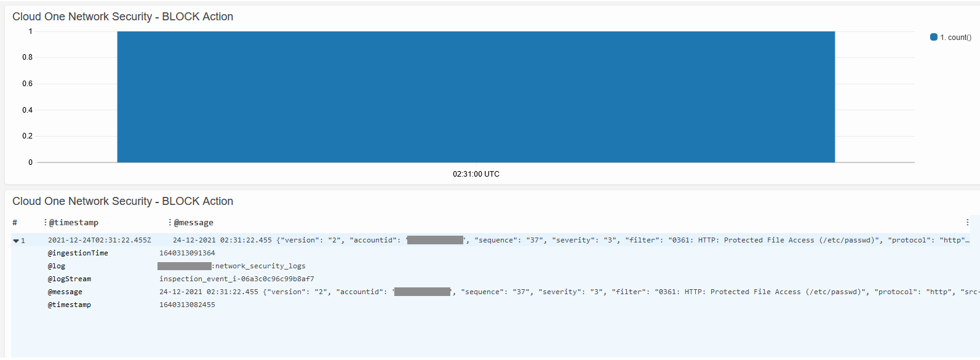Select the @timestamp field name in details

[70, 305]
